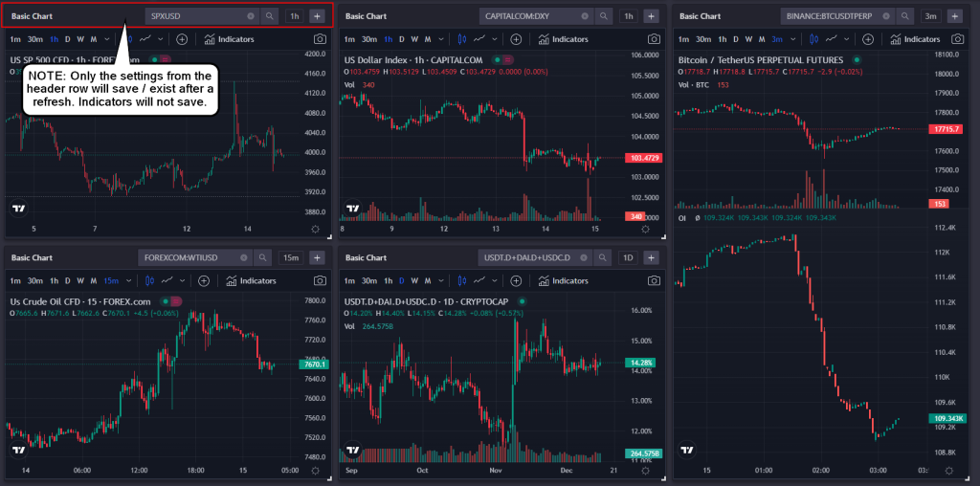Select 1m interval on BTCUSDTPERP chart
The width and height of the screenshot is (980, 486).
point(683,39)
